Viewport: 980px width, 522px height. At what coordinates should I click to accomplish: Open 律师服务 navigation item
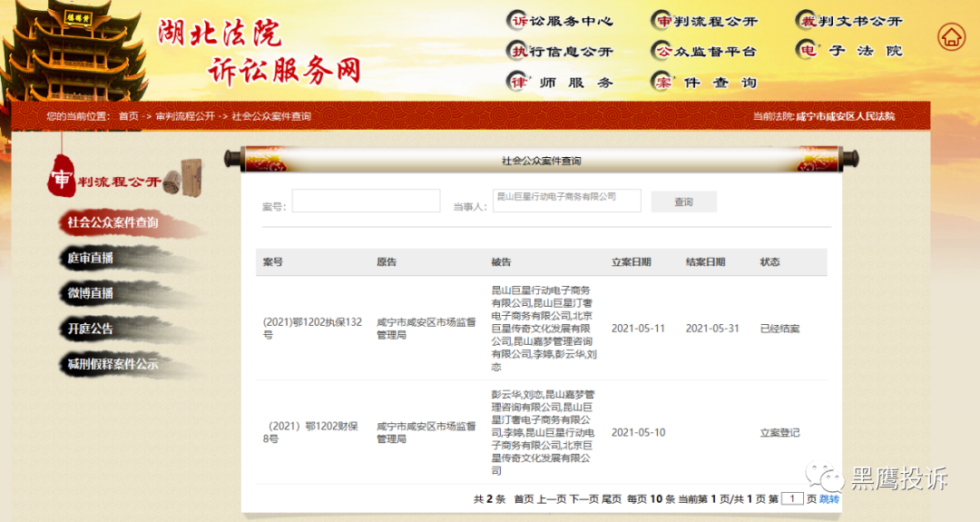[x=560, y=82]
